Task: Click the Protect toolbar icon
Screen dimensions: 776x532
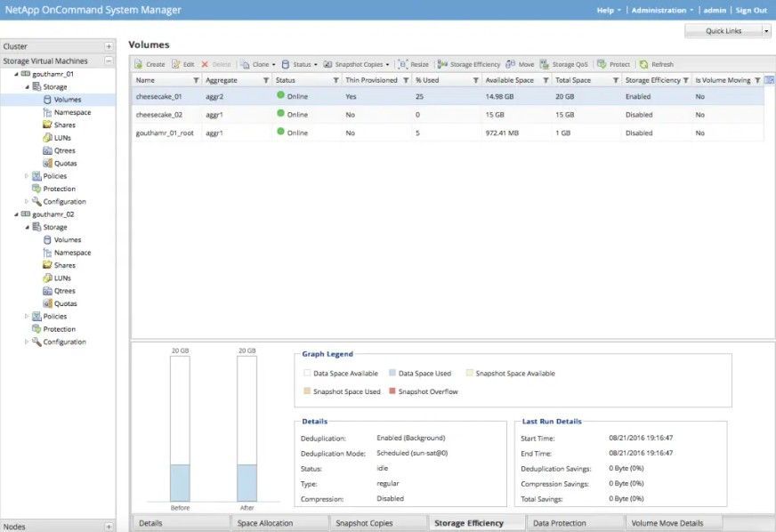Action: point(602,65)
